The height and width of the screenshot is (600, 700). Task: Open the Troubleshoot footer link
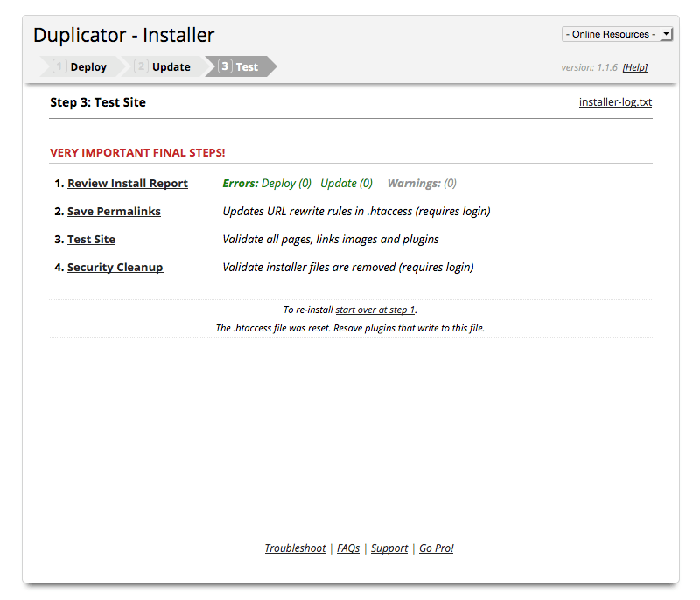tap(295, 548)
